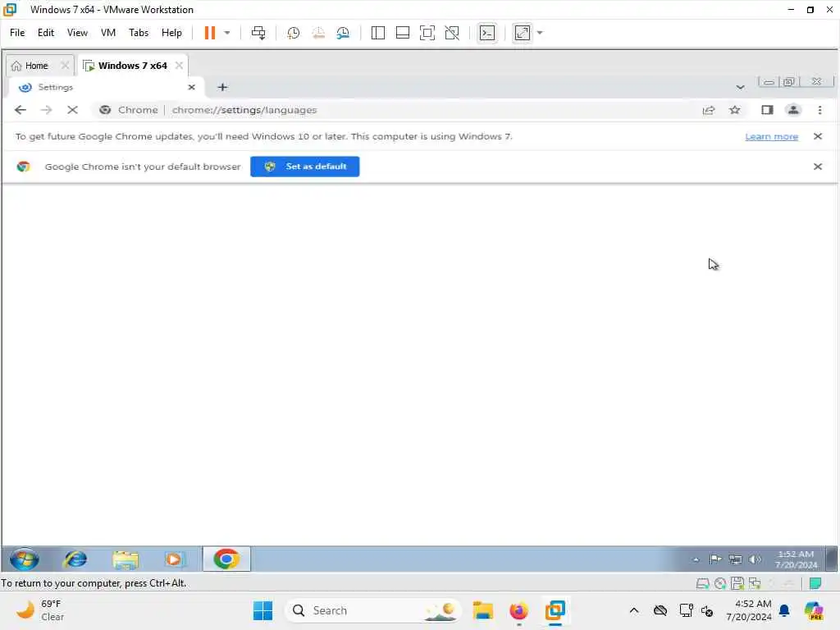Stop loading the Chrome page
Image resolution: width=840 pixels, height=630 pixels.
point(72,110)
